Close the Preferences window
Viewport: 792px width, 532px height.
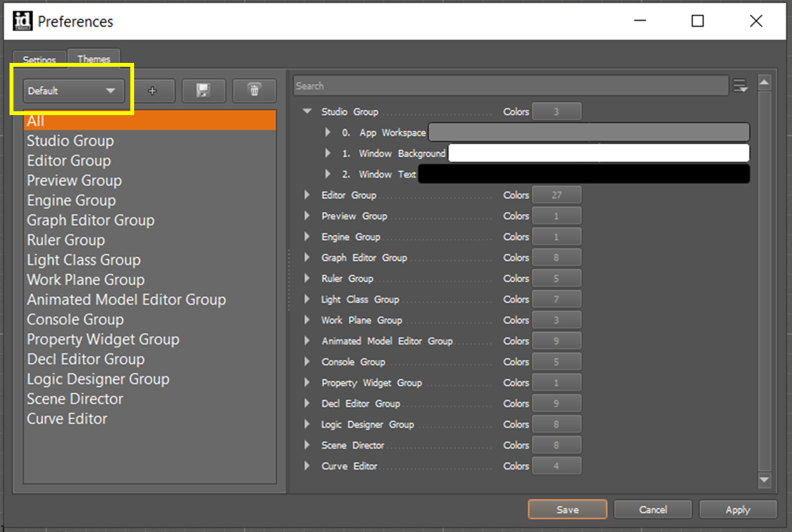coord(756,21)
